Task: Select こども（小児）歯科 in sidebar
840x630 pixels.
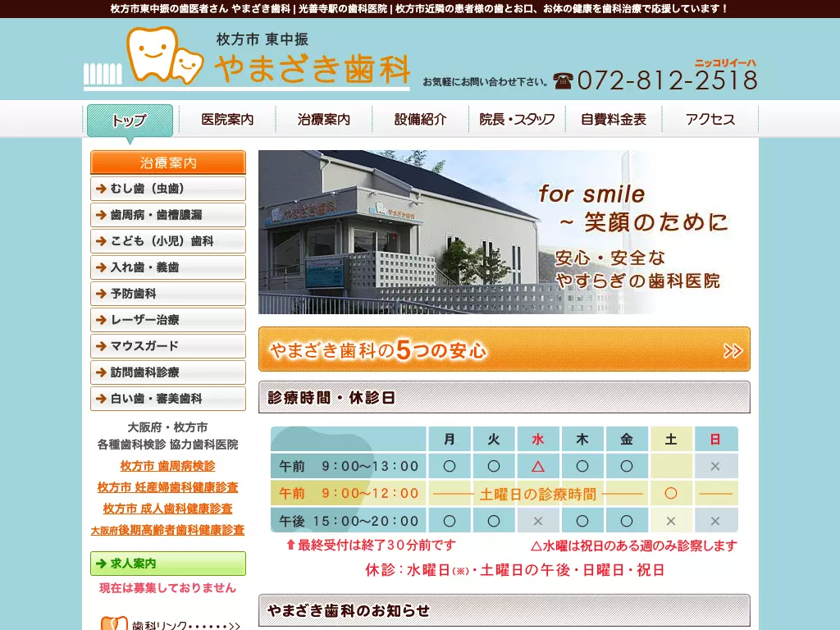Action: point(168,241)
